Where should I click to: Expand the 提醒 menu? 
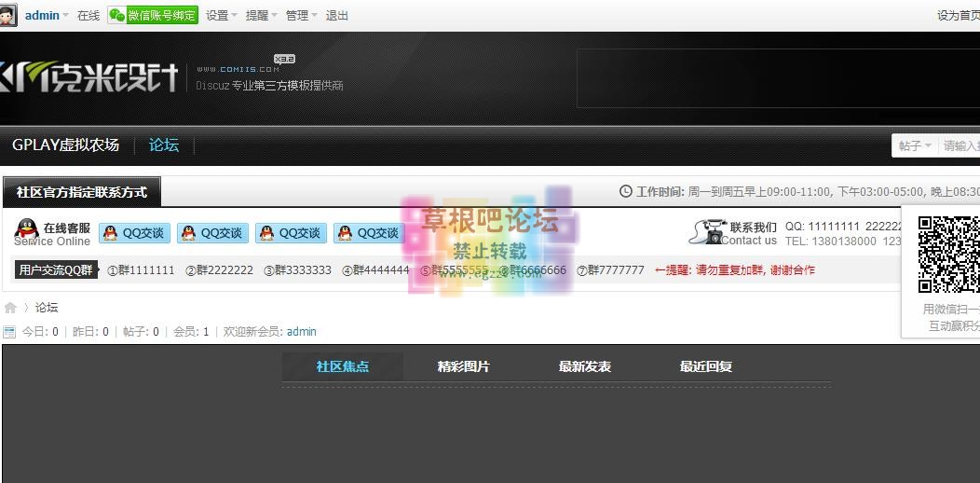[x=261, y=16]
